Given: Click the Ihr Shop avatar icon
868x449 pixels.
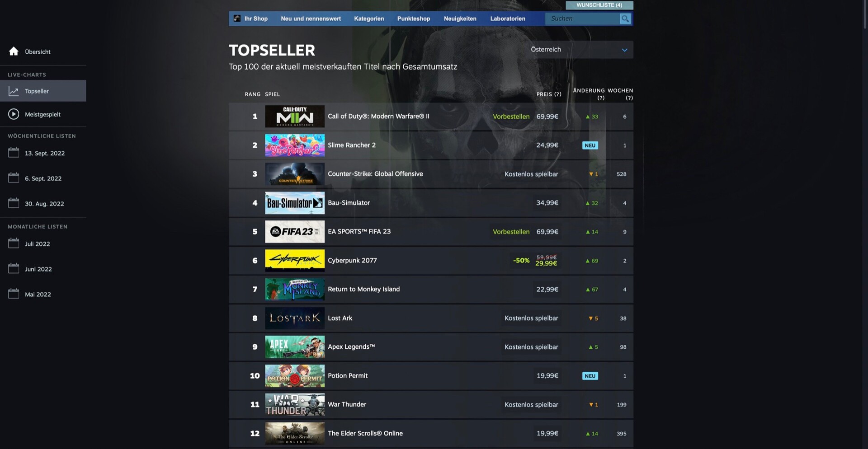Looking at the screenshot, I should [237, 19].
